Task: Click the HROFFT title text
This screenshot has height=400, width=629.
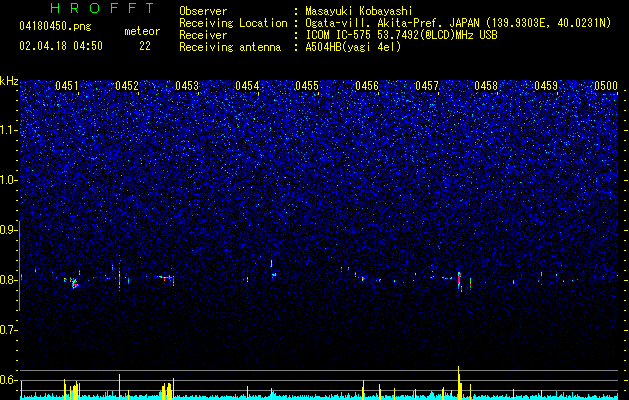Action: tap(103, 8)
